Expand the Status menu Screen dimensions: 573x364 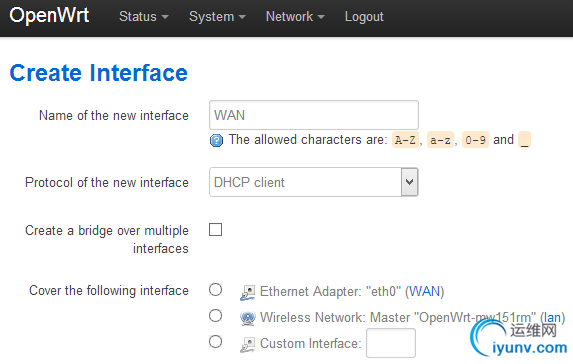(x=144, y=17)
